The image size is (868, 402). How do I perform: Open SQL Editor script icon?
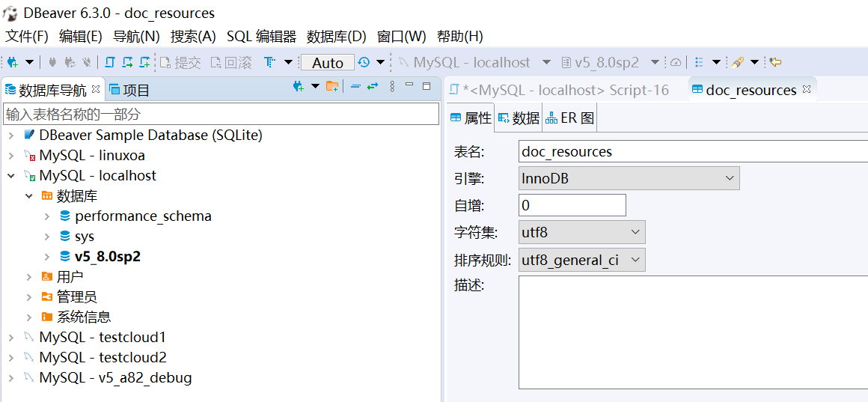[109, 63]
